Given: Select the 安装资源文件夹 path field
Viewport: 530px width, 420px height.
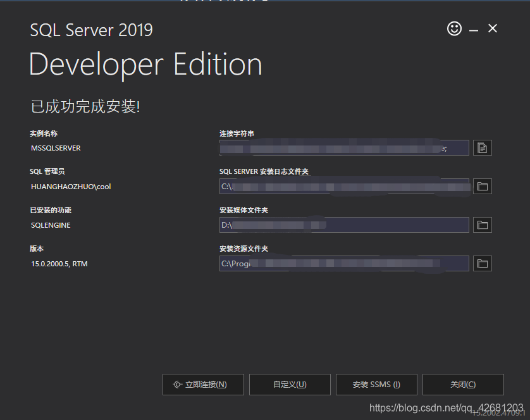Looking at the screenshot, I should click(344, 263).
